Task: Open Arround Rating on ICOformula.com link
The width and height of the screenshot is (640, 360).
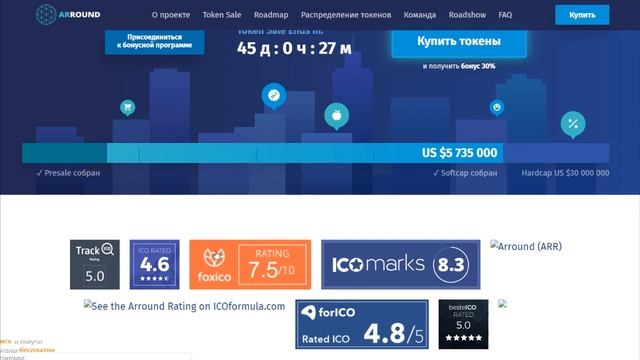Action: (184, 306)
